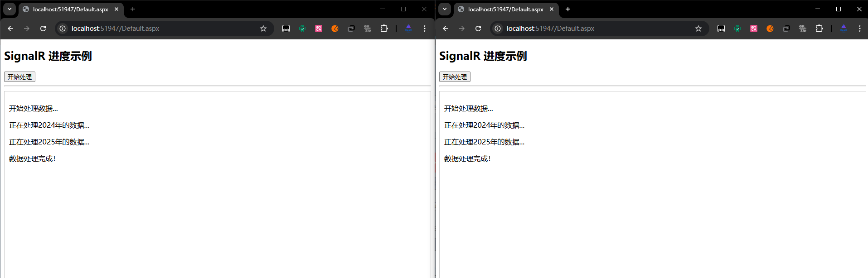Click the 开始处理数据... message in the right window

[x=469, y=109]
